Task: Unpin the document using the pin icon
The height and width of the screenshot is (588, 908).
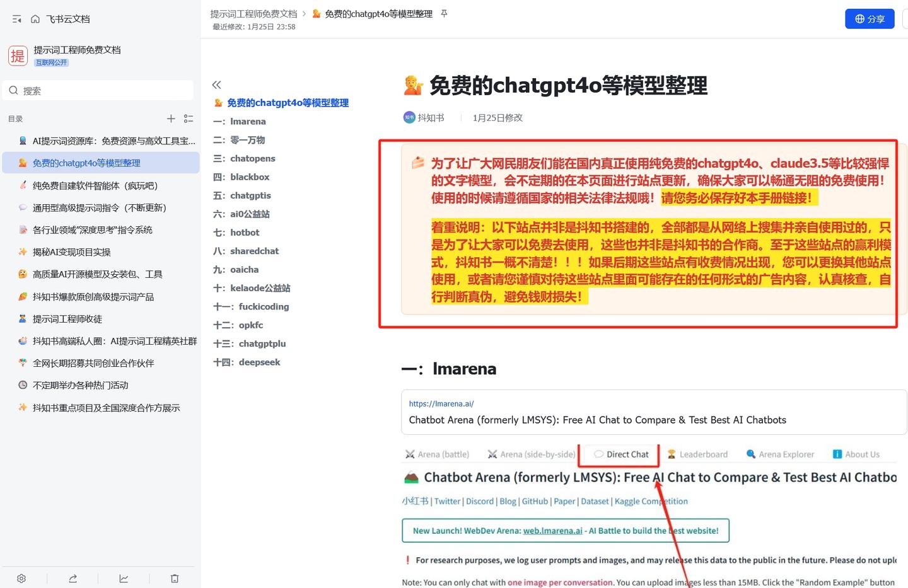Action: [x=444, y=13]
